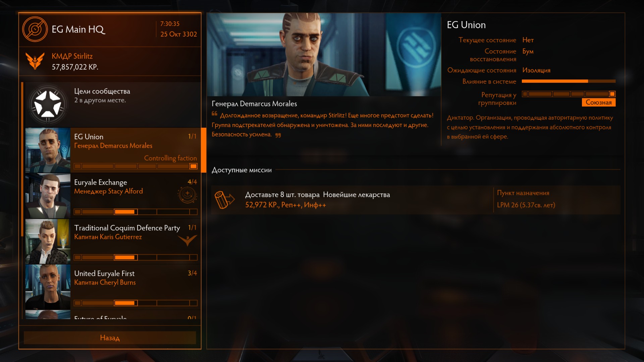
Task: Open the deliver Новейшие лекарства mission
Action: coord(416,200)
